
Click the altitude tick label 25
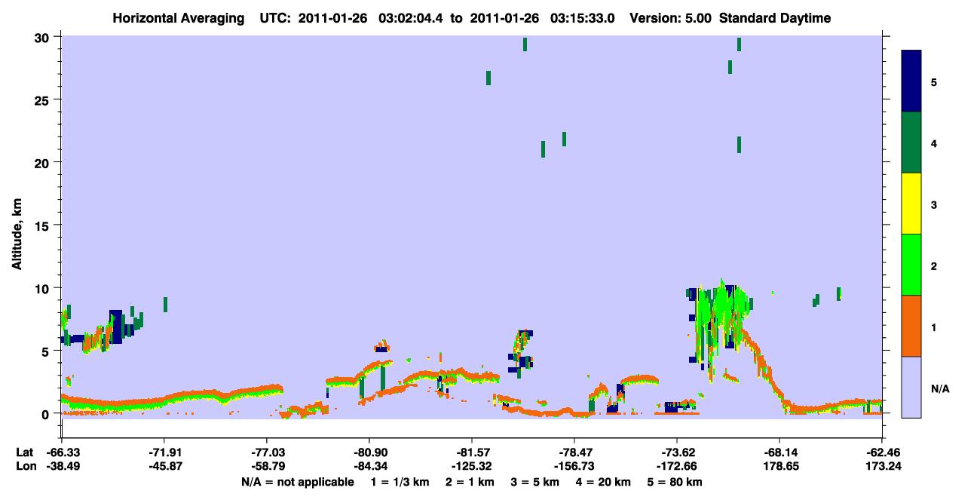pyautogui.click(x=44, y=100)
